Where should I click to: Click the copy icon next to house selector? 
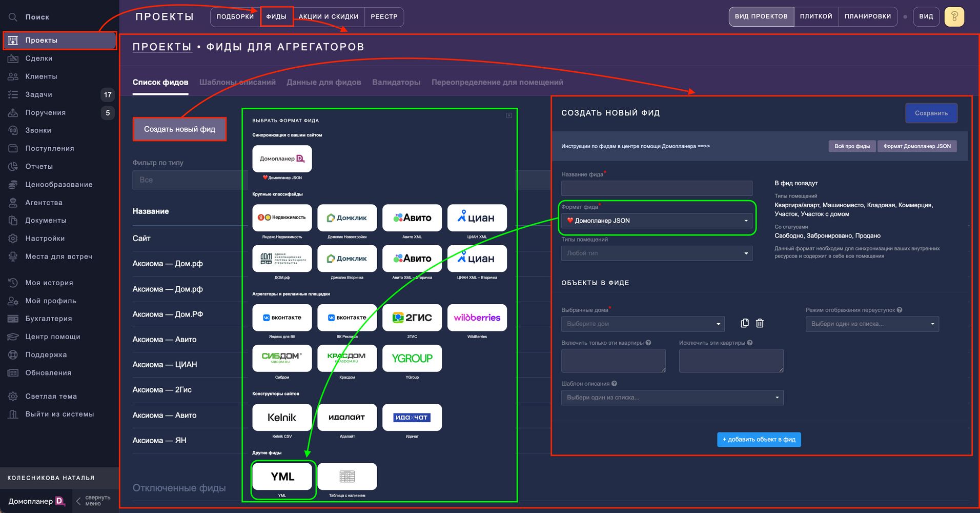tap(745, 323)
